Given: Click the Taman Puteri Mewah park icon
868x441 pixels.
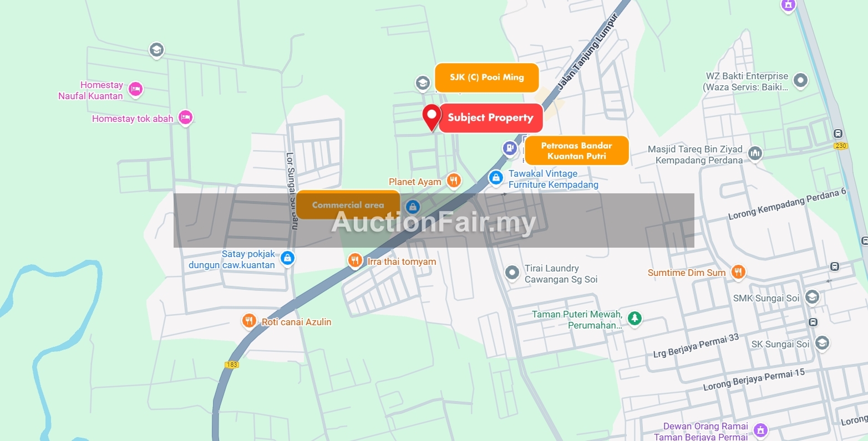Looking at the screenshot, I should coord(634,319).
